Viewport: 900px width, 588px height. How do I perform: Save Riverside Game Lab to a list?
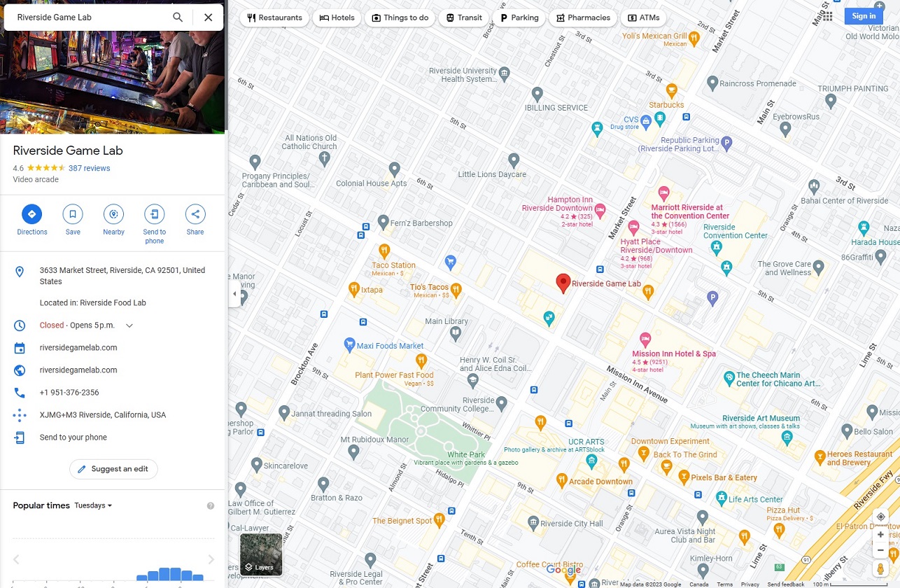point(73,214)
